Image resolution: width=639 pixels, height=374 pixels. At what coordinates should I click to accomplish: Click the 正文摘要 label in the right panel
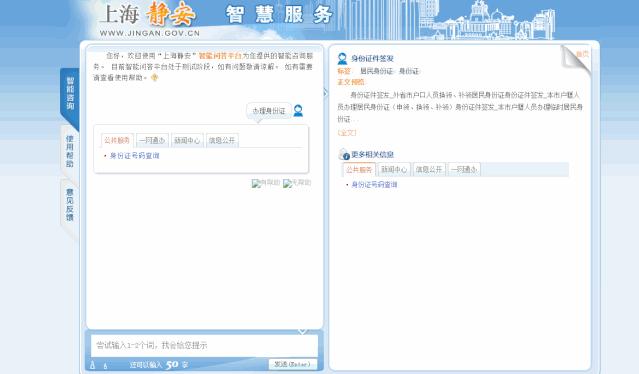[350, 82]
